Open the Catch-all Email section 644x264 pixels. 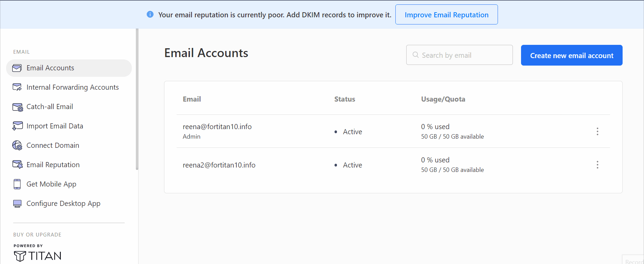tap(50, 107)
